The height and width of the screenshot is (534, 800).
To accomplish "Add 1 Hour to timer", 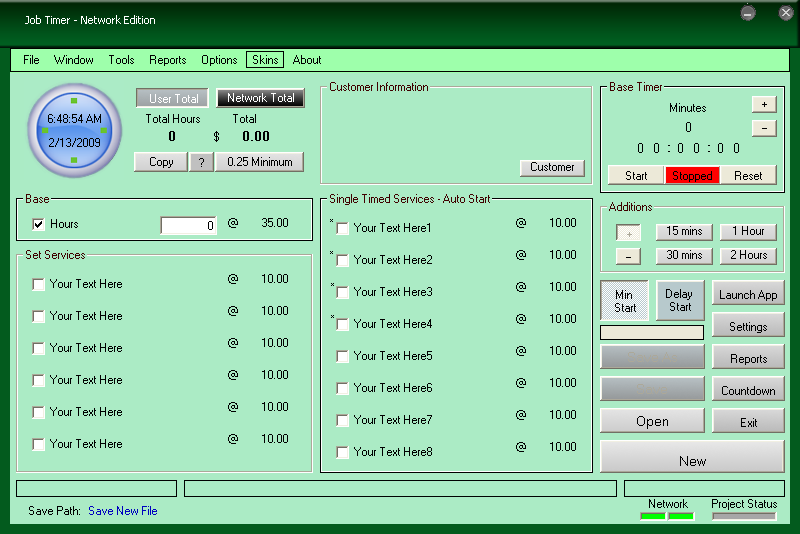I will (x=748, y=232).
